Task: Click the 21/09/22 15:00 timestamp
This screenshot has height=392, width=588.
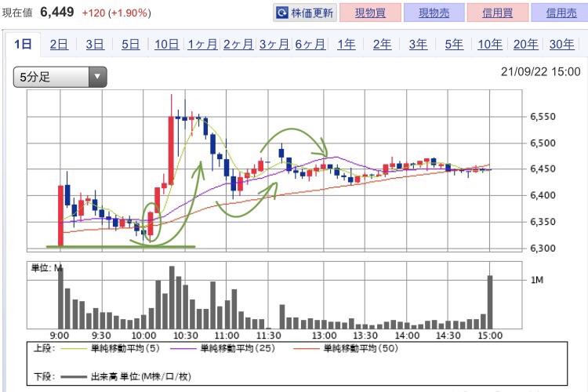Action: click(540, 71)
